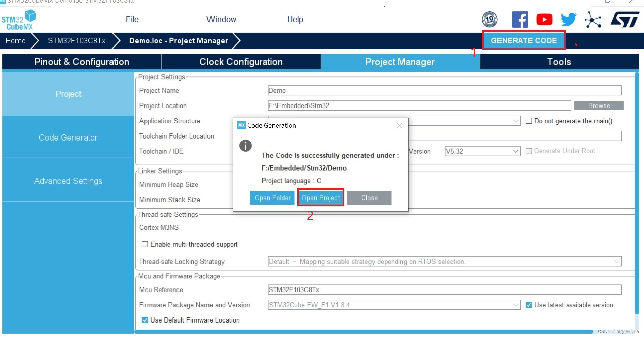Viewport: 644px width, 337px height.
Task: Select the Project Manager tab
Action: pyautogui.click(x=400, y=62)
